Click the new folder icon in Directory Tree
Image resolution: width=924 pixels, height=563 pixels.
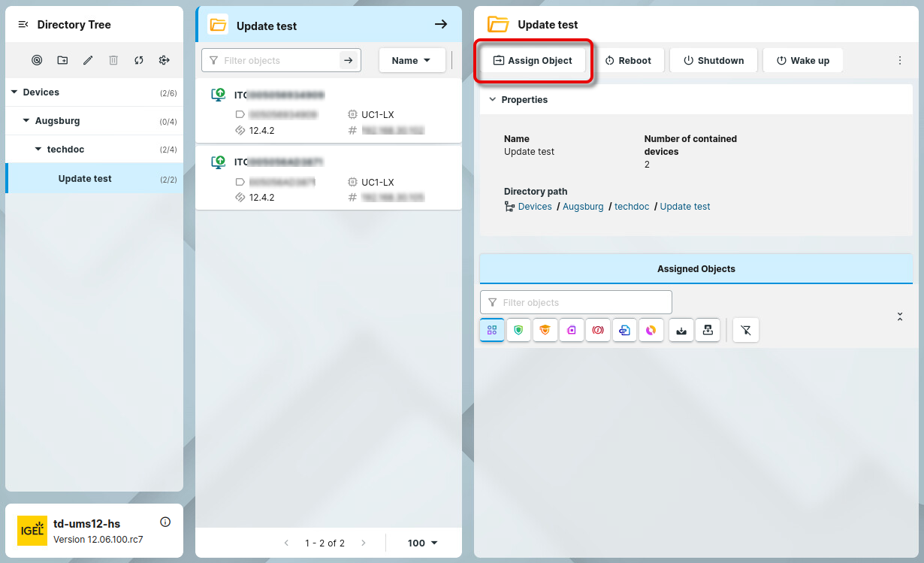click(x=62, y=60)
